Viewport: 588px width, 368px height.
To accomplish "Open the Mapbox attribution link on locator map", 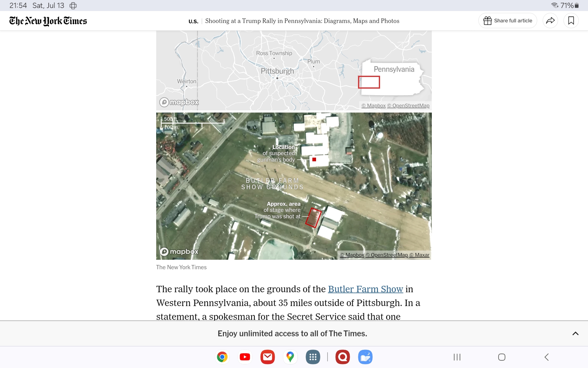I will click(x=373, y=105).
